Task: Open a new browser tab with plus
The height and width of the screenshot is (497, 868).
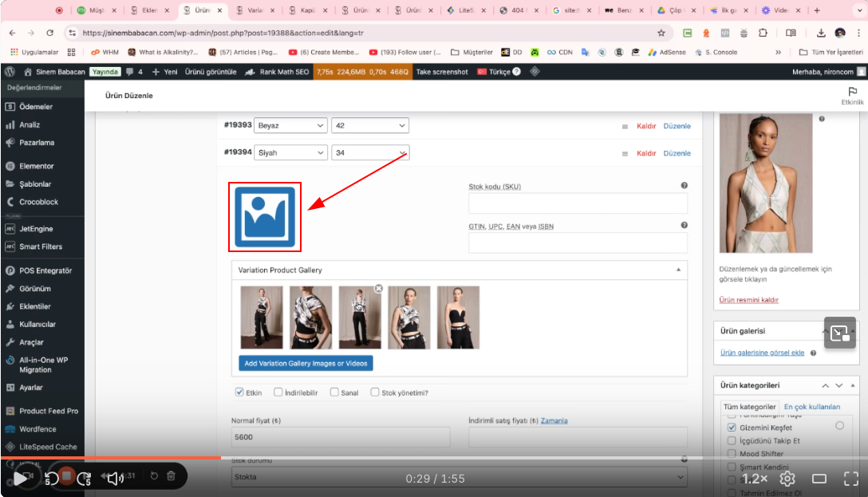Action: pos(817,10)
